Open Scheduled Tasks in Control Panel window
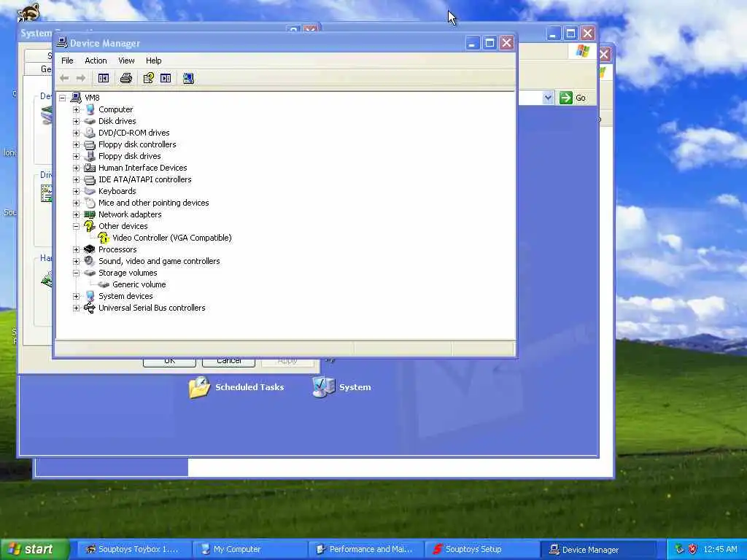 coord(236,387)
